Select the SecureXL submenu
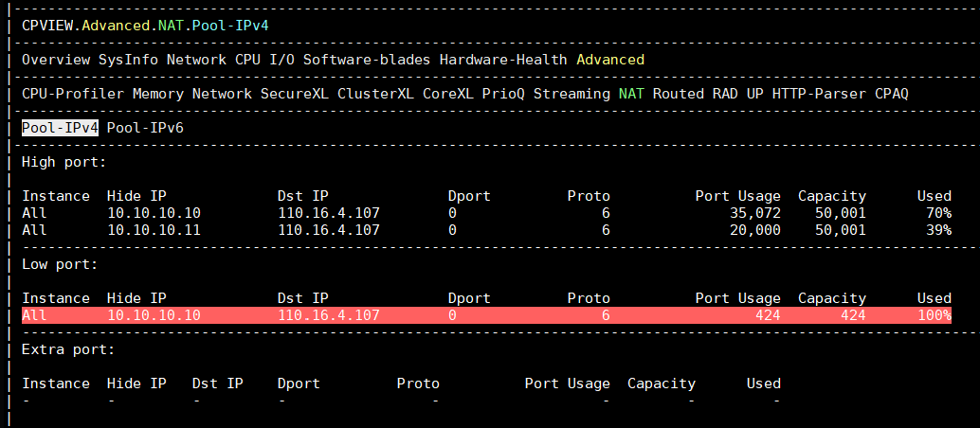Screen dimensions: 980x428 (295, 95)
